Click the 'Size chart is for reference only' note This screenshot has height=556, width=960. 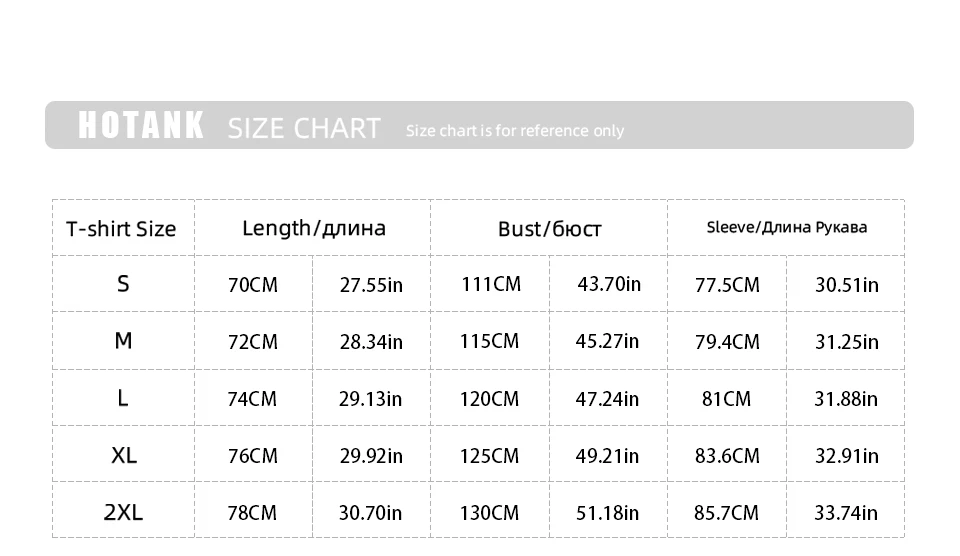coord(515,131)
